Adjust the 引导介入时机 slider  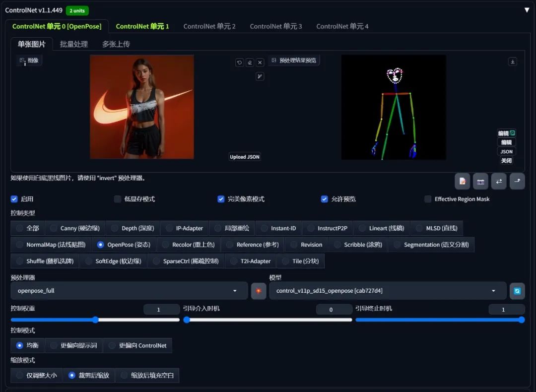[x=268, y=320]
